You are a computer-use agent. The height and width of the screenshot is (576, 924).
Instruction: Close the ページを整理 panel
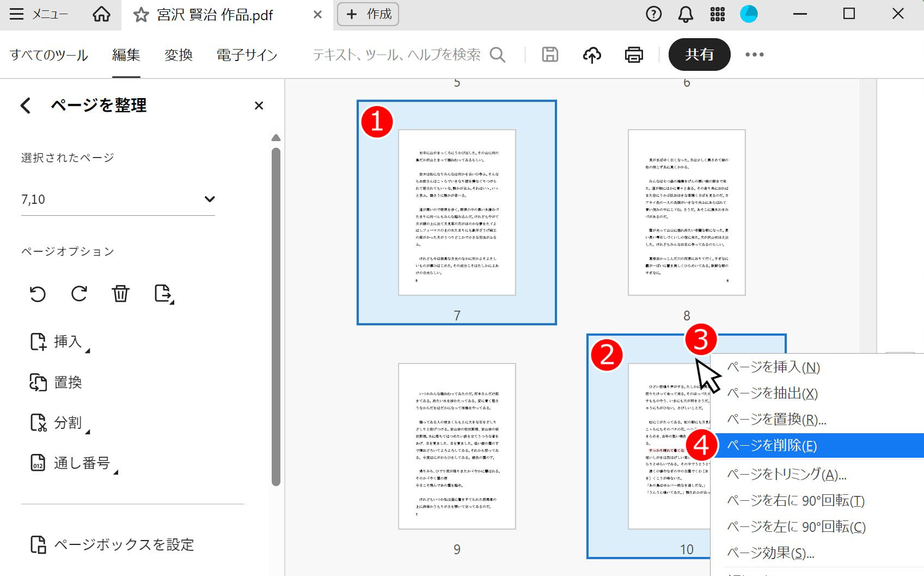(259, 106)
